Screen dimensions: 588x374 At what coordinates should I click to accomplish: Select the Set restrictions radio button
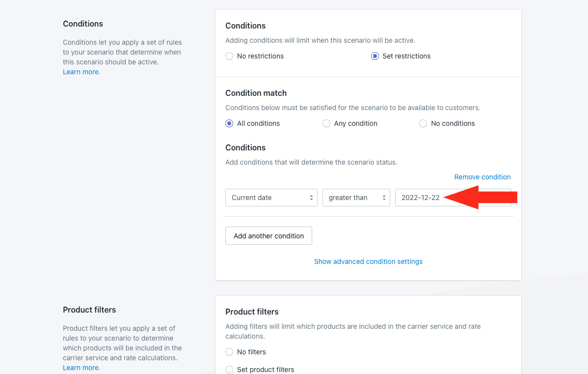click(375, 56)
